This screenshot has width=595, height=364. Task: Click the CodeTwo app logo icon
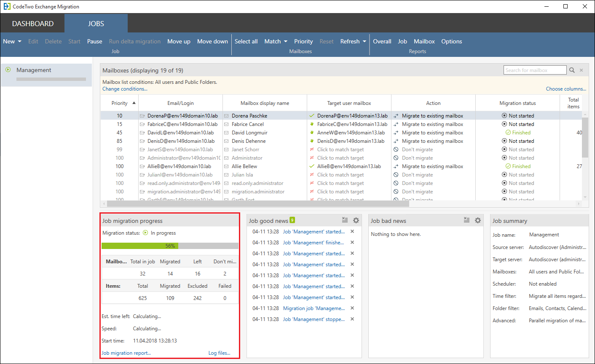point(7,6)
